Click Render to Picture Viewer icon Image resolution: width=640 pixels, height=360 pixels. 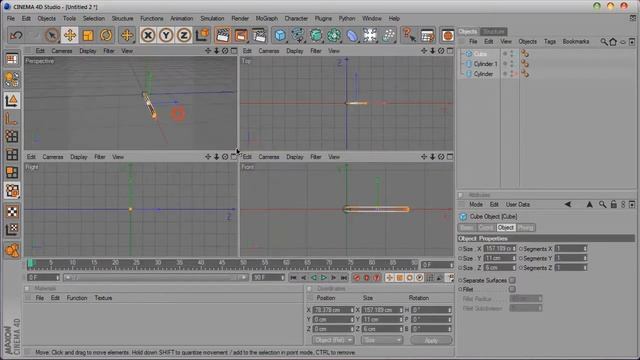point(241,36)
